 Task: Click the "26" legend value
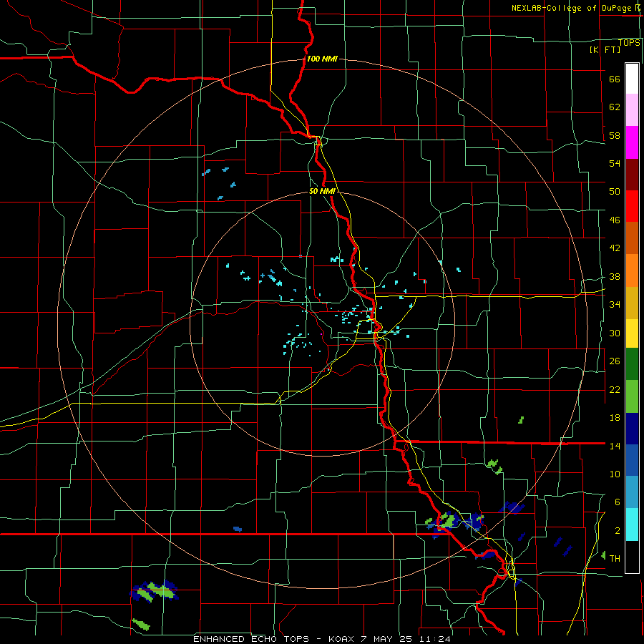615,361
